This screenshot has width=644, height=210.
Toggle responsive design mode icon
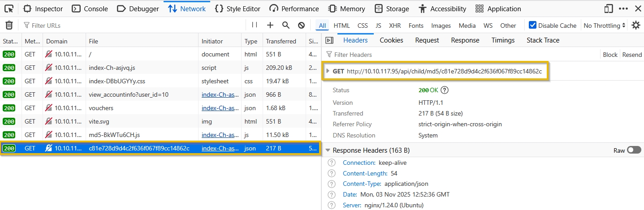tap(609, 9)
